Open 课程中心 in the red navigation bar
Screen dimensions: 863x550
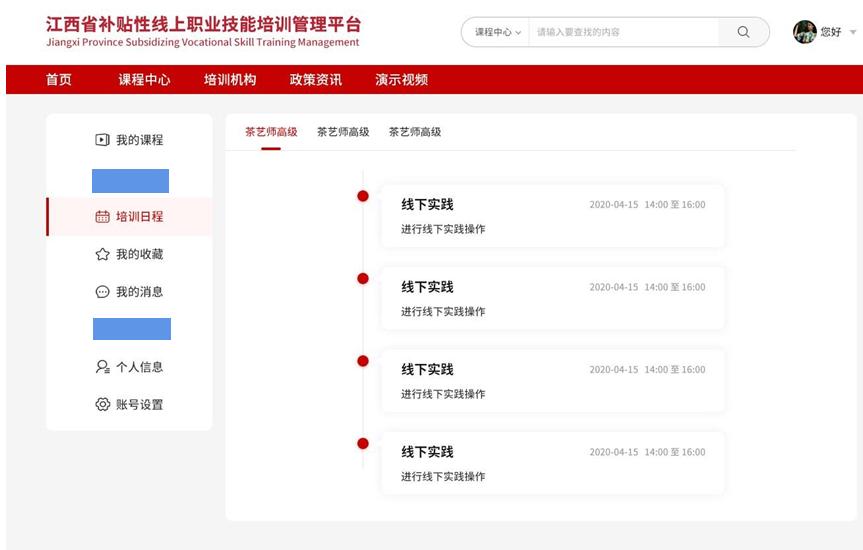pyautogui.click(x=144, y=80)
